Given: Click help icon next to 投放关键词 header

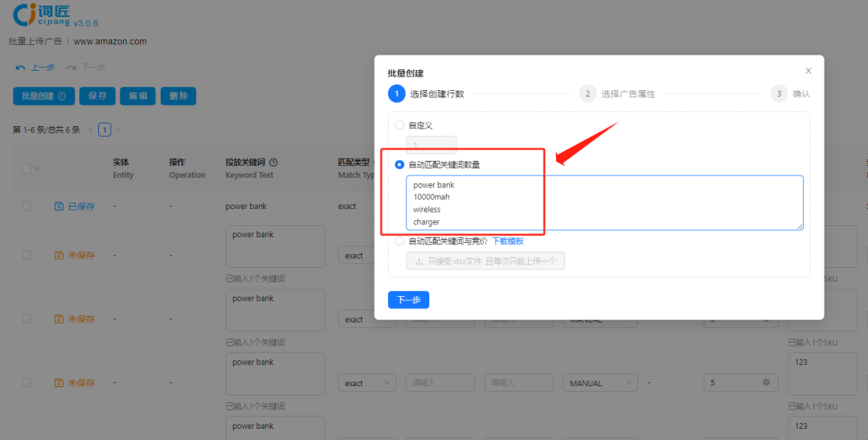Looking at the screenshot, I should point(273,162).
